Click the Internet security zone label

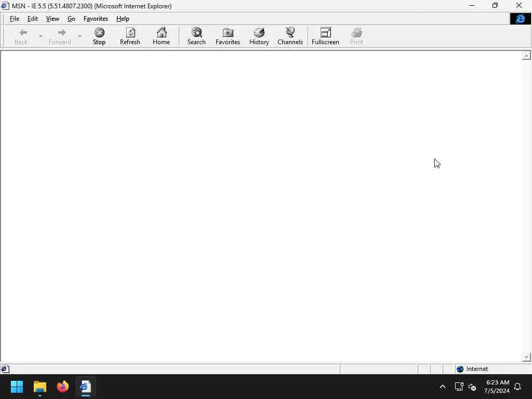click(x=477, y=369)
